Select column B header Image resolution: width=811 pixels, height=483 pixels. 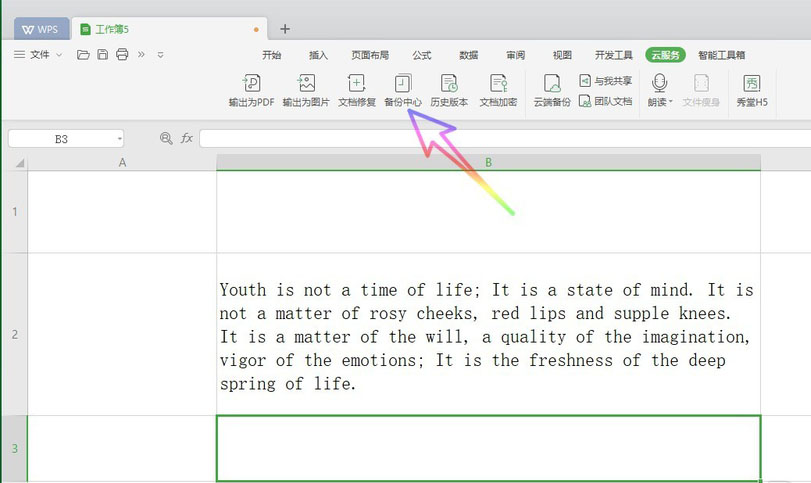click(488, 162)
